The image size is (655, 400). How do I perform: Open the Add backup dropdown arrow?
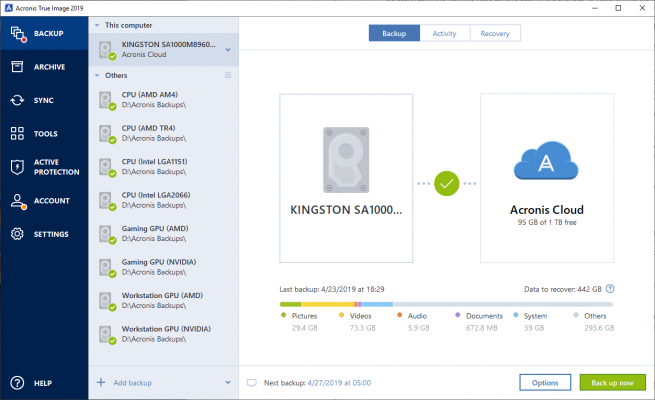pyautogui.click(x=228, y=382)
